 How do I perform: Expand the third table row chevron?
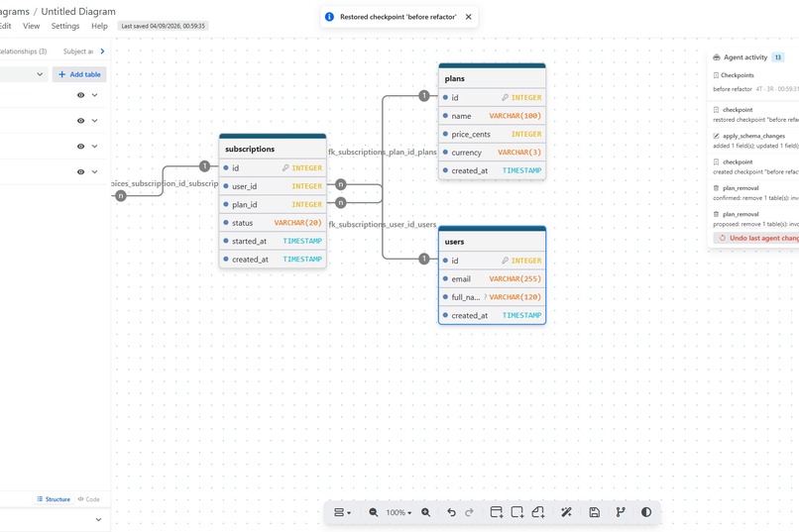pyautogui.click(x=95, y=146)
